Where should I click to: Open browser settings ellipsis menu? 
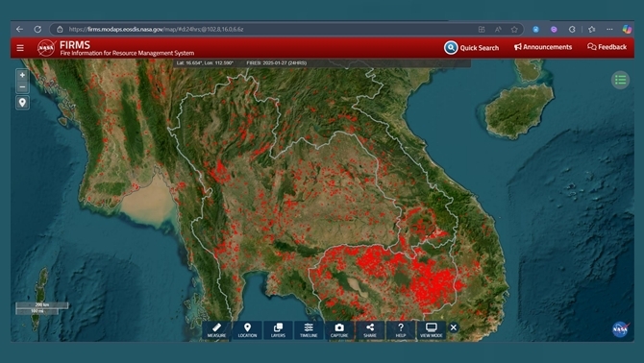point(609,29)
